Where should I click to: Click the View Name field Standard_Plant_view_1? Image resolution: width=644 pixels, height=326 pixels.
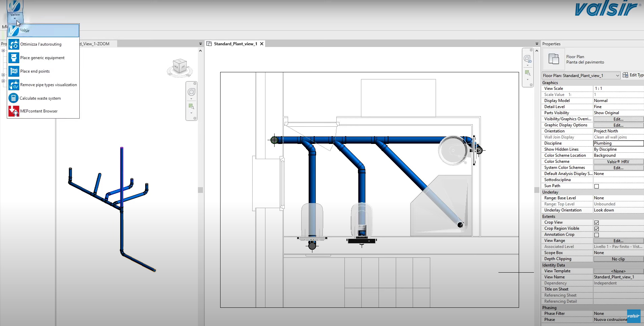coord(618,277)
